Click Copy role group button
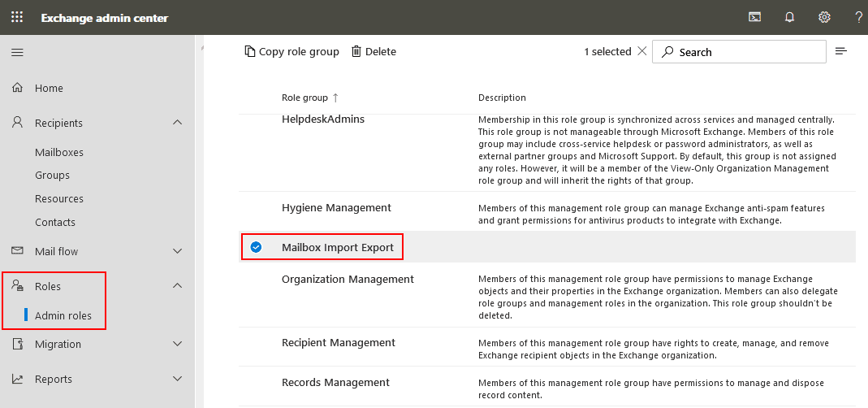Viewport: 868px width, 408px height. [x=291, y=52]
